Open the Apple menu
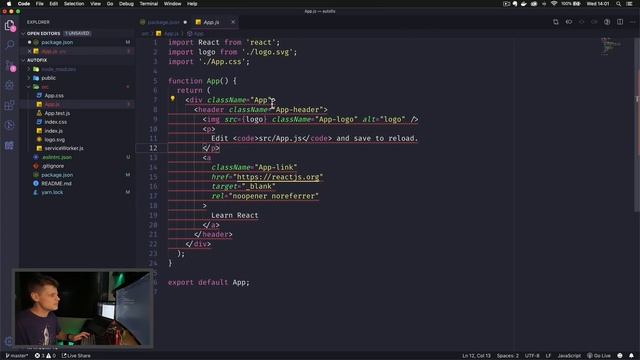The height and width of the screenshot is (360, 640). click(x=9, y=4)
